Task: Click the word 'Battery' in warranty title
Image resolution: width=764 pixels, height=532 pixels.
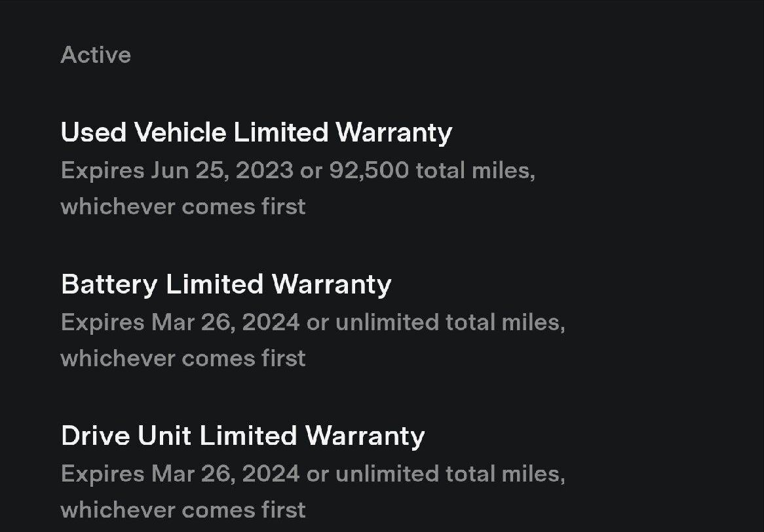Action: [109, 285]
